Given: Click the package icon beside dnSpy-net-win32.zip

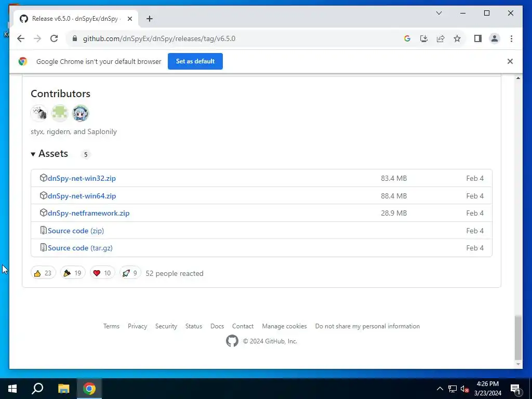Looking at the screenshot, I should click(44, 178).
